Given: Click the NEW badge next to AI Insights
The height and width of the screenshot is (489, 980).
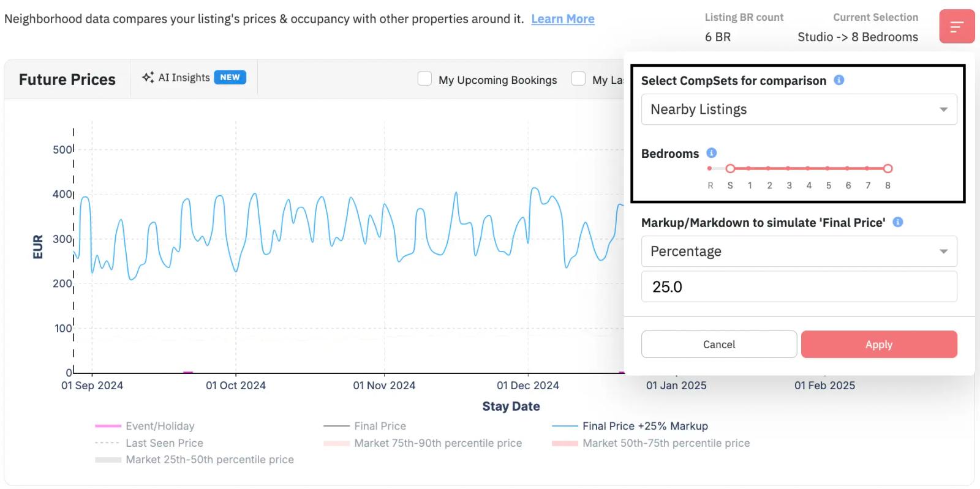Looking at the screenshot, I should [230, 77].
